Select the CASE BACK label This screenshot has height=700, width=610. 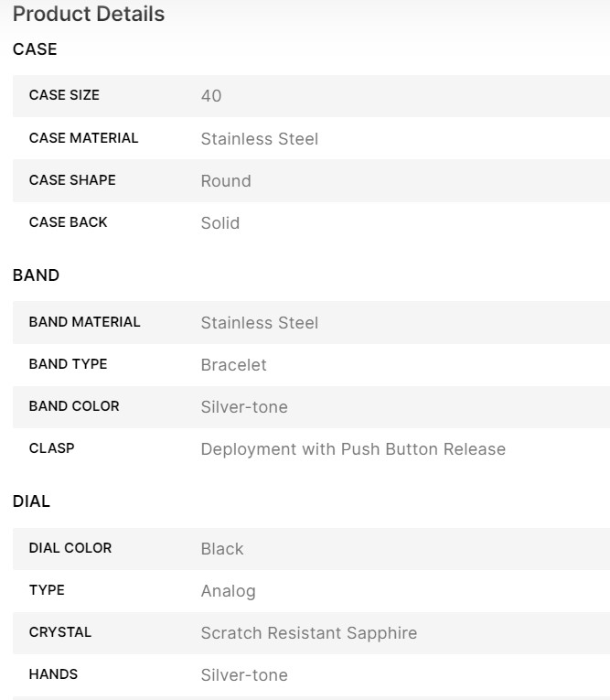coord(68,222)
